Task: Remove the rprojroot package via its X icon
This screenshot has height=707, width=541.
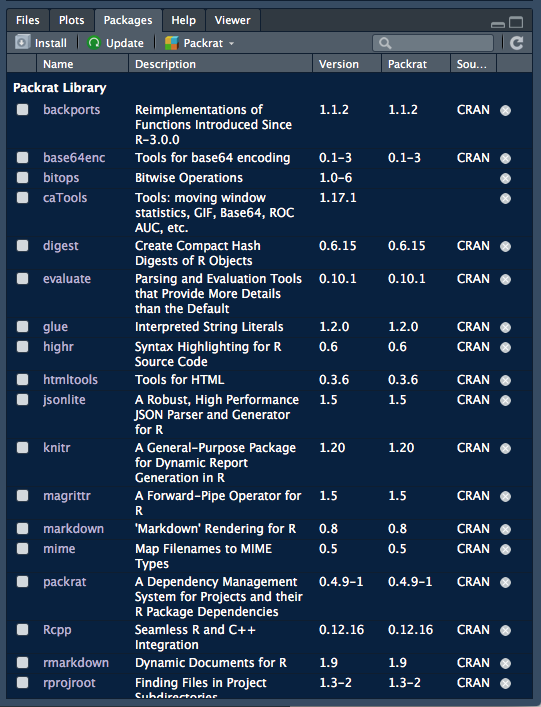Action: point(505,684)
